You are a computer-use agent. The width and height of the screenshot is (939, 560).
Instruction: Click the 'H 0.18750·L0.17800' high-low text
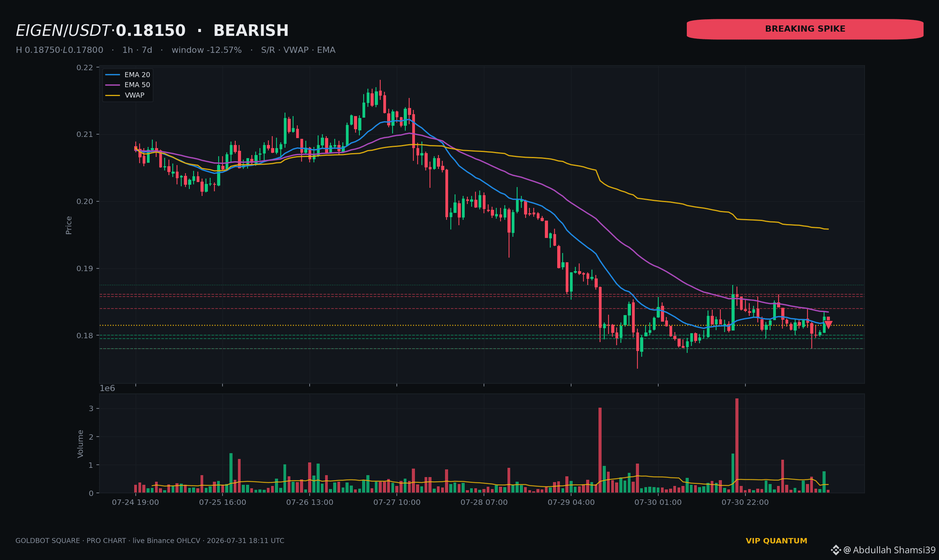(59, 50)
